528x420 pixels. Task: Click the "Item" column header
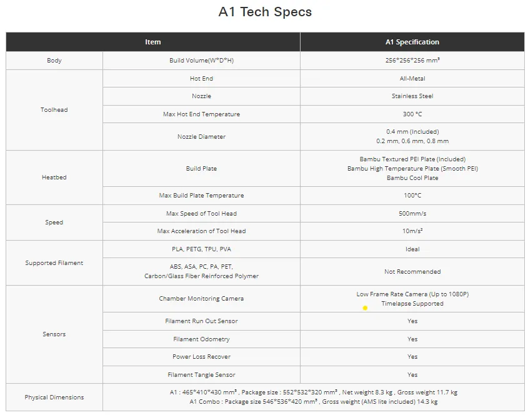pyautogui.click(x=152, y=42)
